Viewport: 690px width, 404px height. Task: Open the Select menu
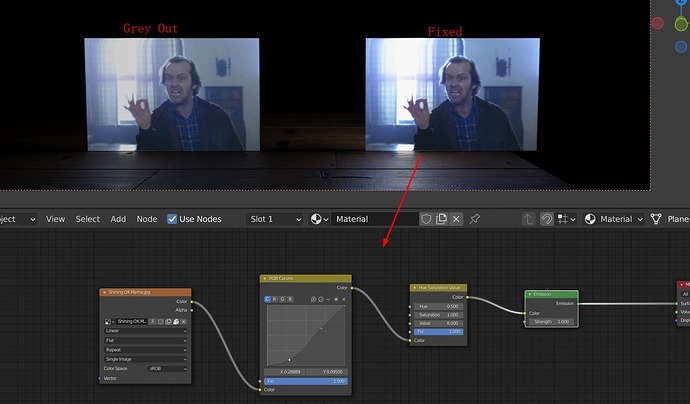click(88, 219)
